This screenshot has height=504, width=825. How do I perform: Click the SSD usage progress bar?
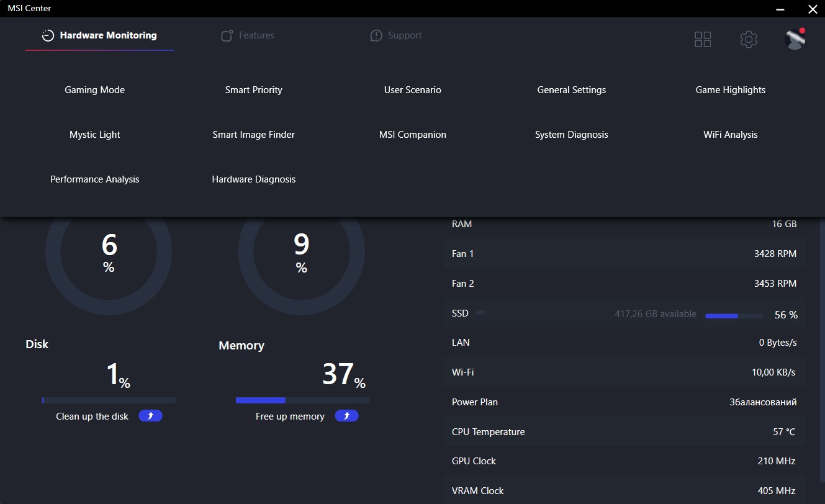coord(734,316)
